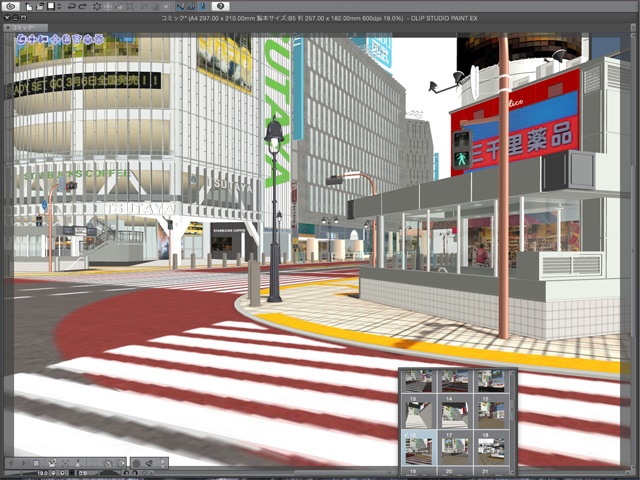Image resolution: width=640 pixels, height=480 pixels.
Task: Open the object list icon in launcher
Action: [x=36, y=463]
